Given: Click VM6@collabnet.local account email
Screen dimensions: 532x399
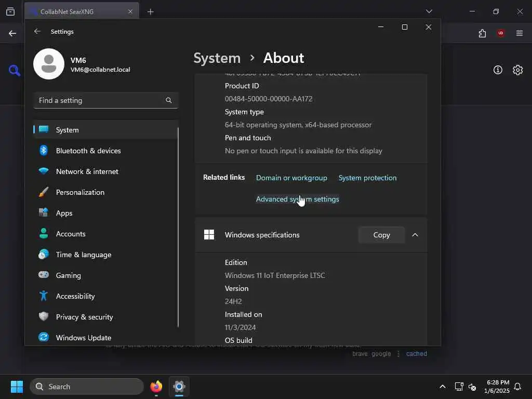Looking at the screenshot, I should [x=100, y=70].
